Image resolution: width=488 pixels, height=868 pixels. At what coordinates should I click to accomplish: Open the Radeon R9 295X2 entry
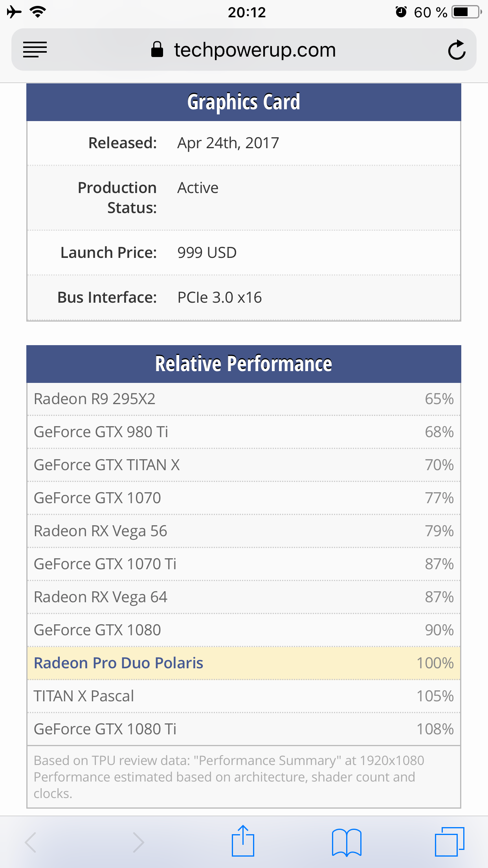click(94, 399)
